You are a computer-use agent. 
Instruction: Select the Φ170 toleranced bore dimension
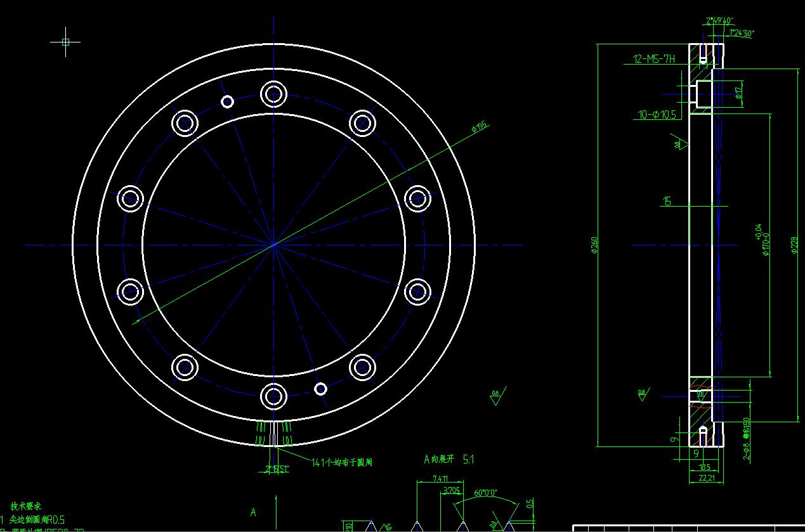[762, 240]
